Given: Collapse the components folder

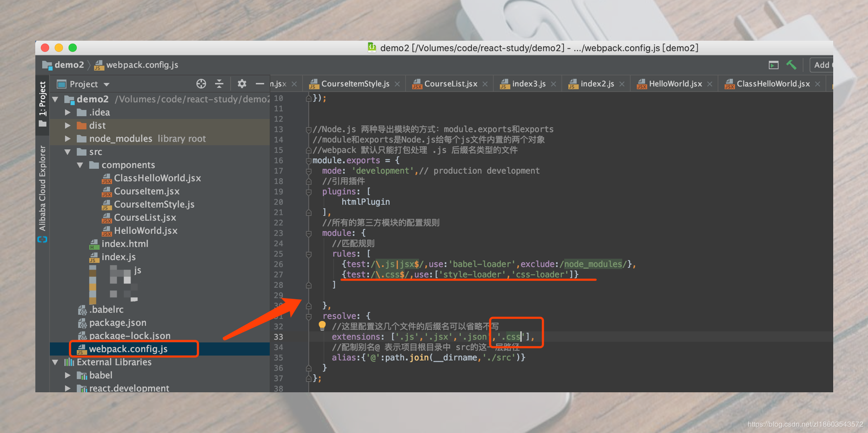Looking at the screenshot, I should tap(80, 165).
